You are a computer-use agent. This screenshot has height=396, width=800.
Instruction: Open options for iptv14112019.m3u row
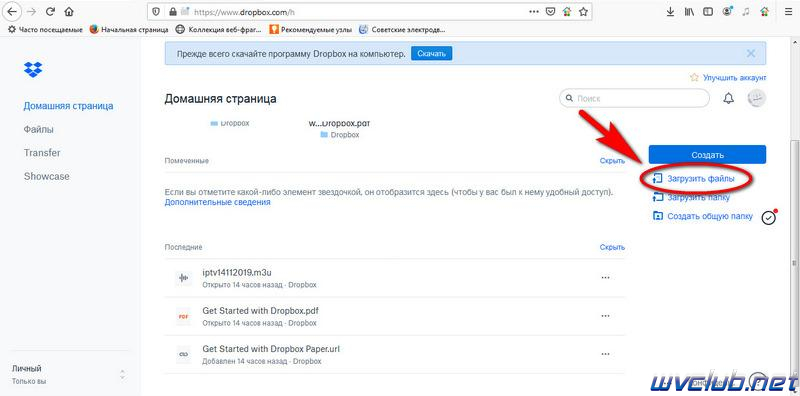(606, 278)
